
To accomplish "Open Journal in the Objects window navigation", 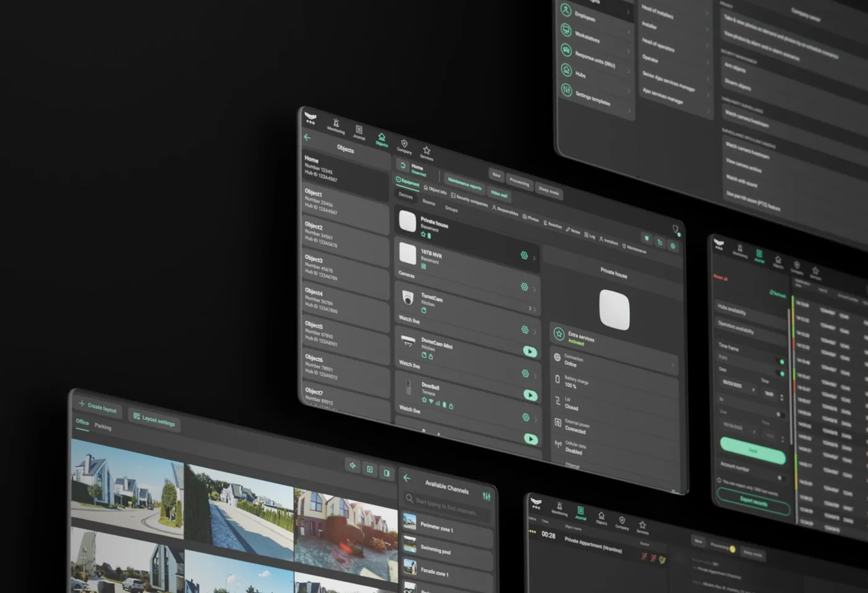I will tap(359, 133).
